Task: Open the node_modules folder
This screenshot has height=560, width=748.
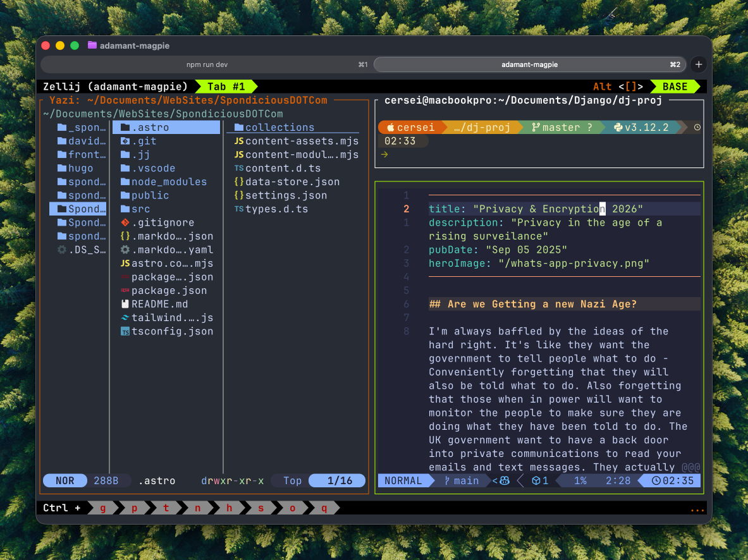Action: click(x=169, y=182)
